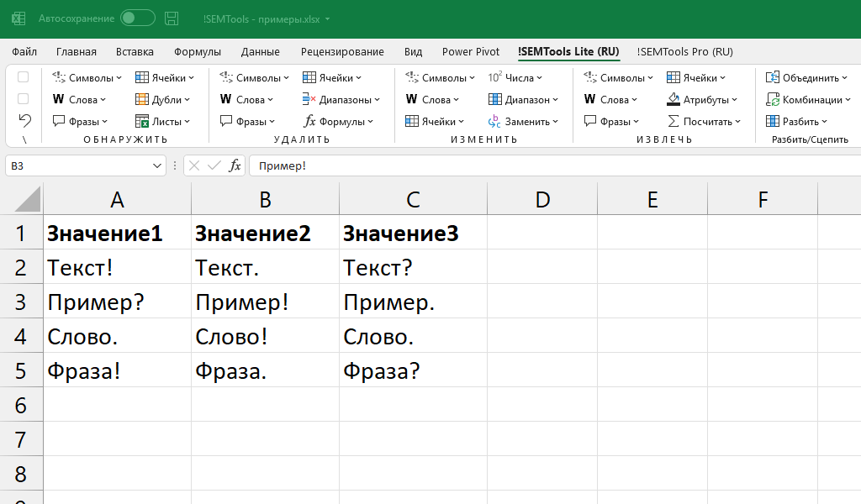Screen dimensions: 861x504
Task: Open Символы in the УДАЛИТЬ group
Action: (254, 78)
